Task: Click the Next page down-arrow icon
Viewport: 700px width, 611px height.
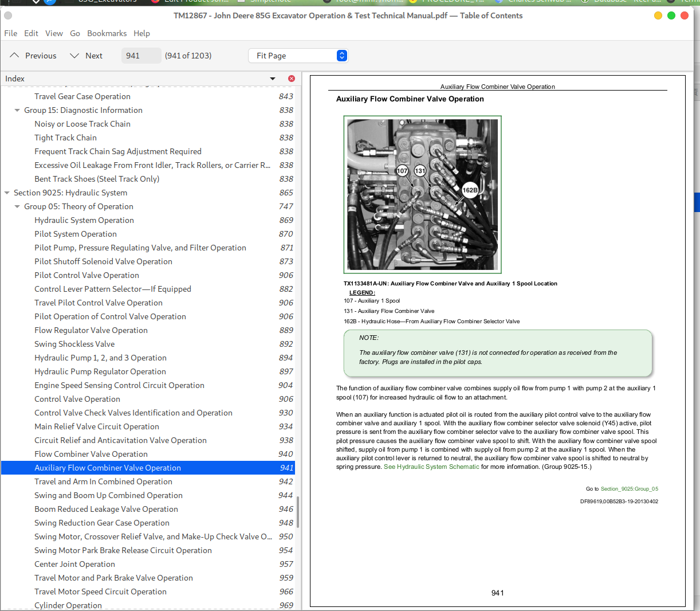Action: pyautogui.click(x=74, y=56)
